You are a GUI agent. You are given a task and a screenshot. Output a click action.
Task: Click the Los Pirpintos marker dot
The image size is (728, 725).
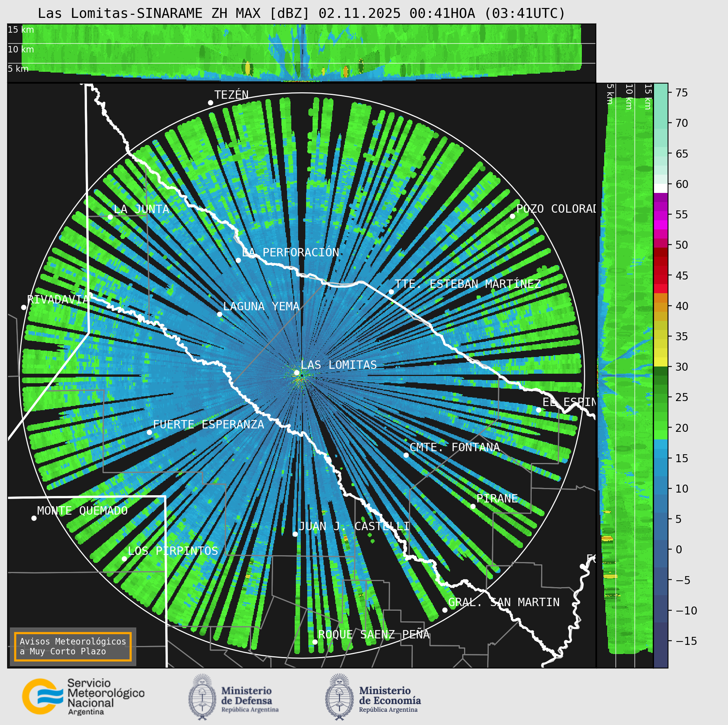pyautogui.click(x=124, y=559)
